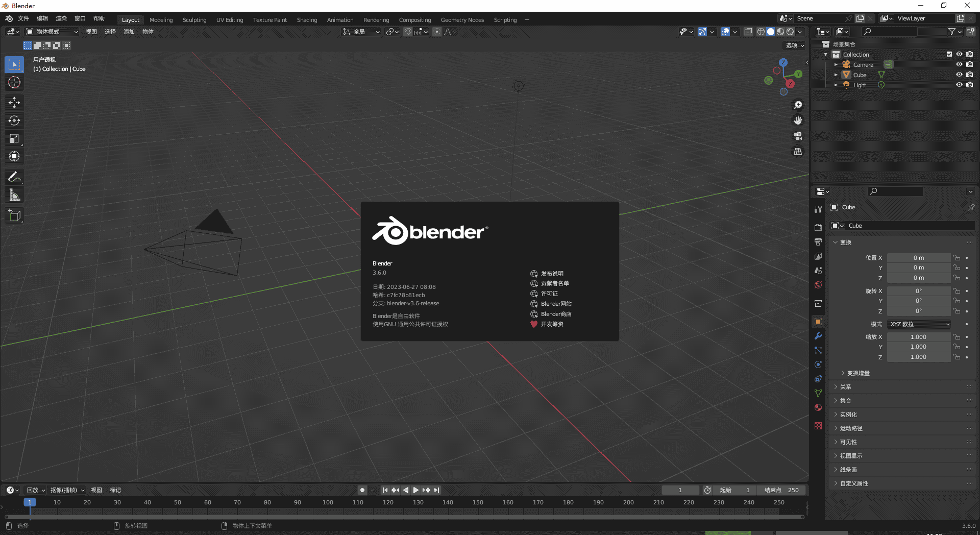This screenshot has width=980, height=535.
Task: Click the Blender网站 link in splash
Action: coord(556,304)
